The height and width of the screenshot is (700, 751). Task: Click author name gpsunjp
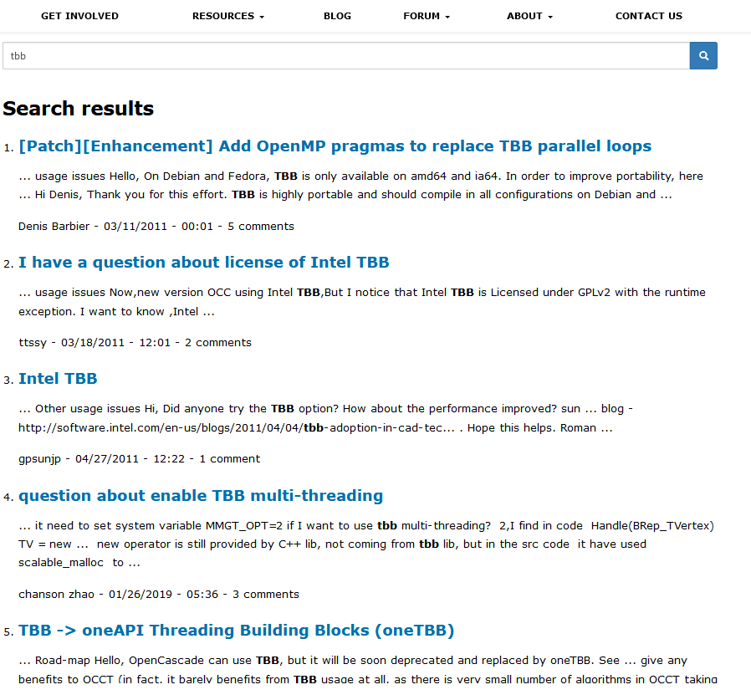pyautogui.click(x=42, y=459)
